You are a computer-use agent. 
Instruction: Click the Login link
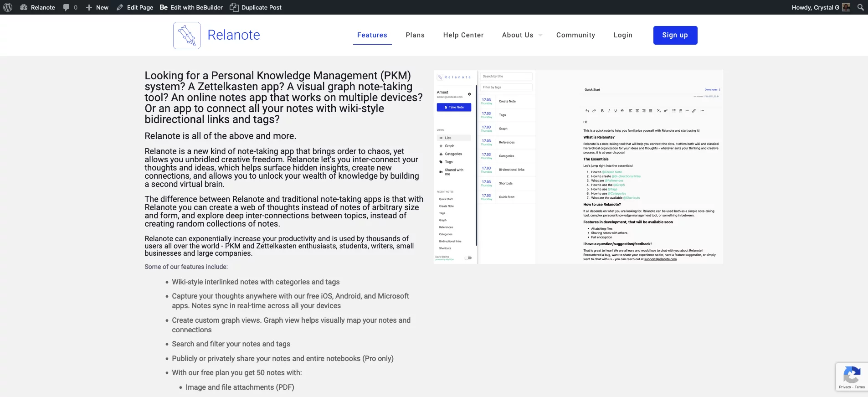point(623,35)
